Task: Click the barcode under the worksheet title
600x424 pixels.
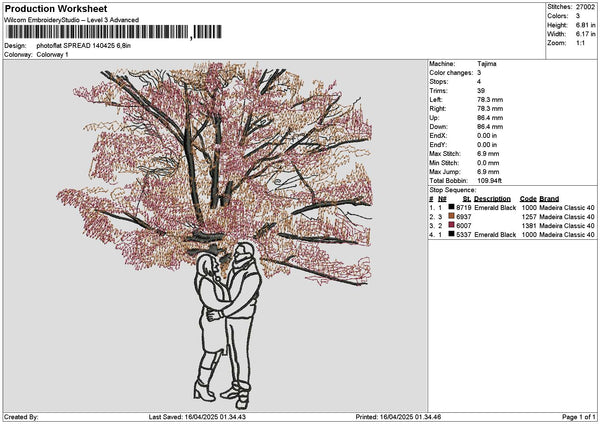Action: coord(114,32)
